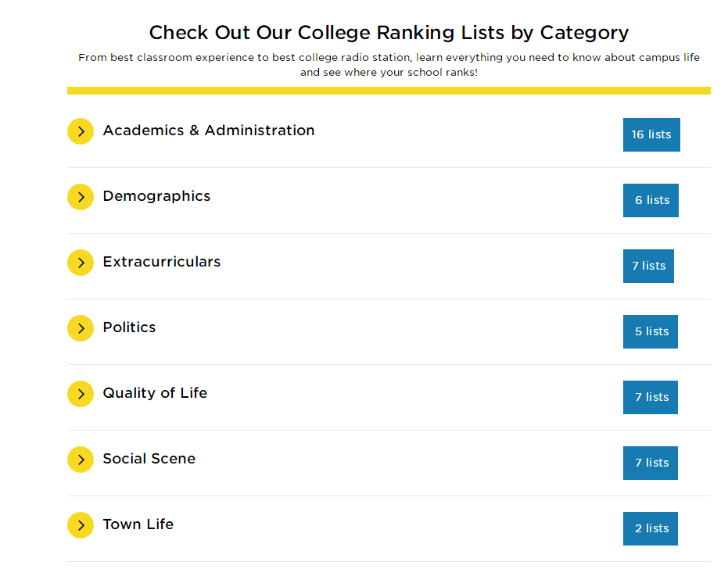This screenshot has height=576, width=728.
Task: Click the 5 lists button for Politics
Action: 651,331
